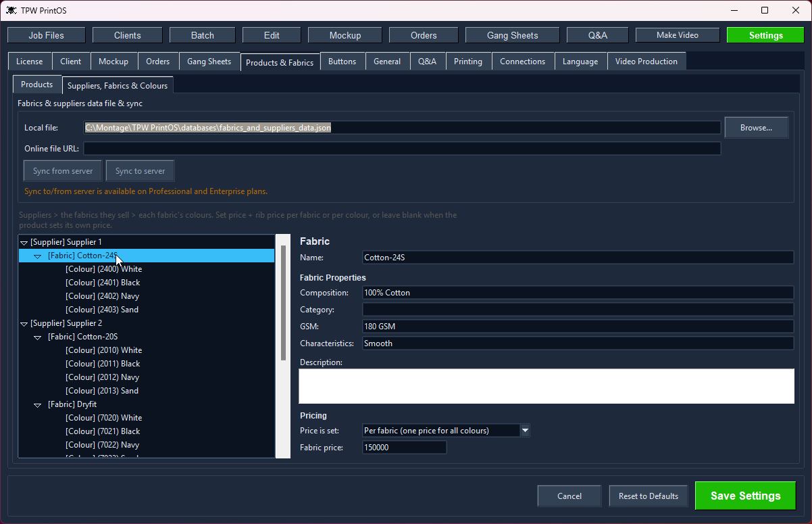Collapse the Cotton-20S fabric arrow
The height and width of the screenshot is (524, 812).
pos(38,337)
